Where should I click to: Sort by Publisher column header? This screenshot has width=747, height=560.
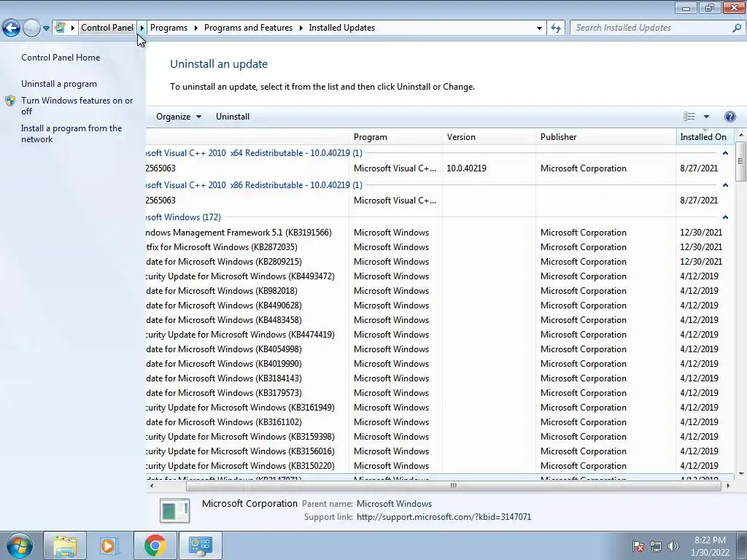[x=605, y=137]
